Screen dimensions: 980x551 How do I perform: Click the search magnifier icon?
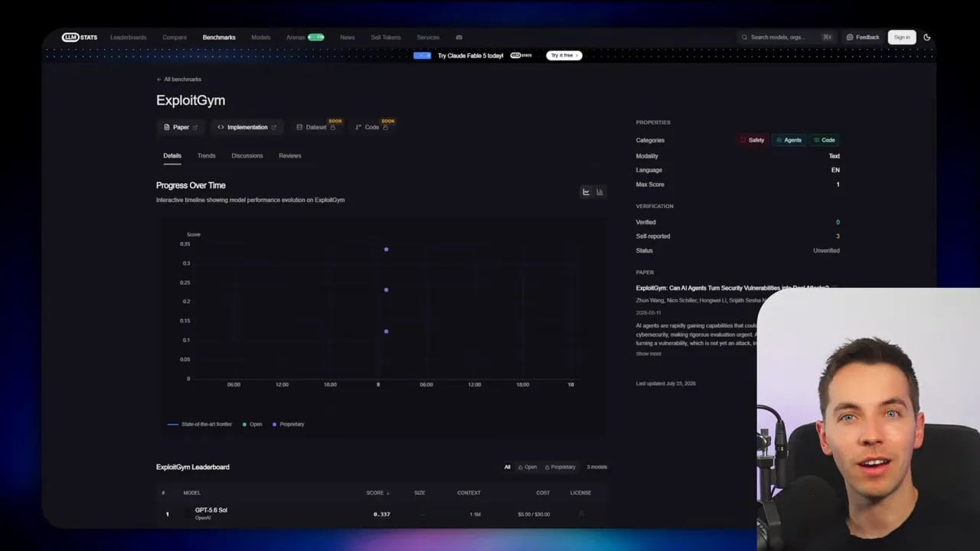[744, 37]
